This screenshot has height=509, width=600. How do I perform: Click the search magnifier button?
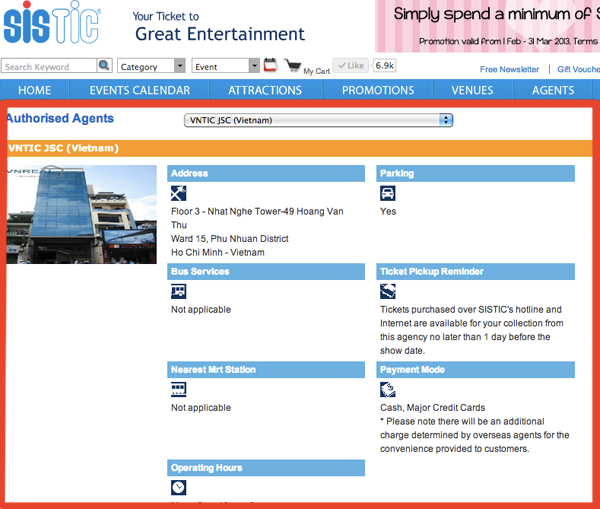[x=104, y=65]
